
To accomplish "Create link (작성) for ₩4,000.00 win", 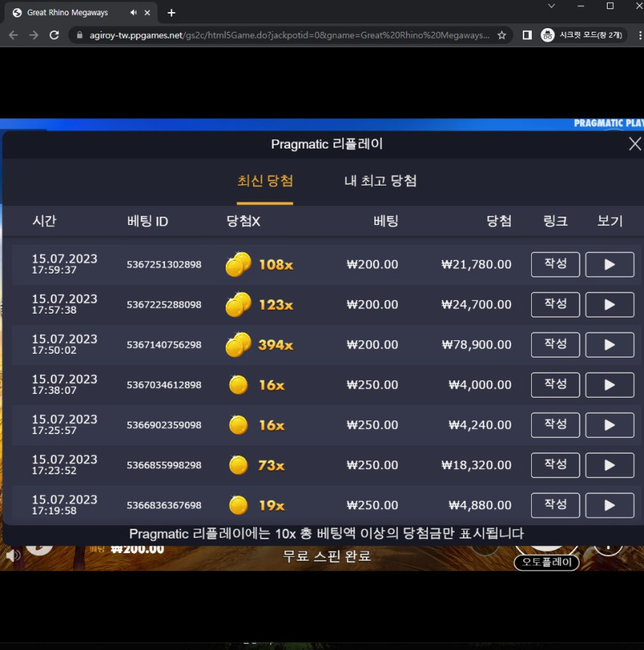I will pos(555,385).
